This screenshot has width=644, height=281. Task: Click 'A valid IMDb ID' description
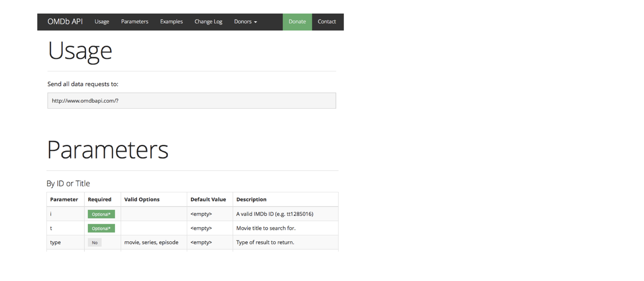click(275, 214)
